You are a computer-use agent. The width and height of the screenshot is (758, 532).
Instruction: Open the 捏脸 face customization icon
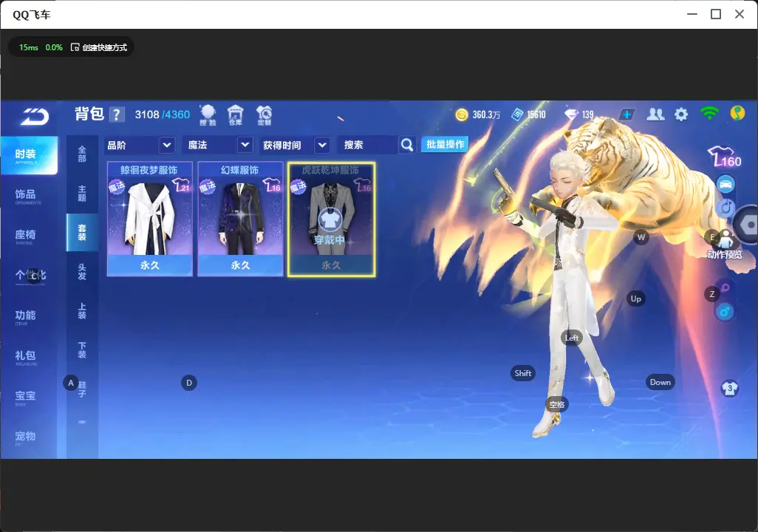(x=208, y=115)
